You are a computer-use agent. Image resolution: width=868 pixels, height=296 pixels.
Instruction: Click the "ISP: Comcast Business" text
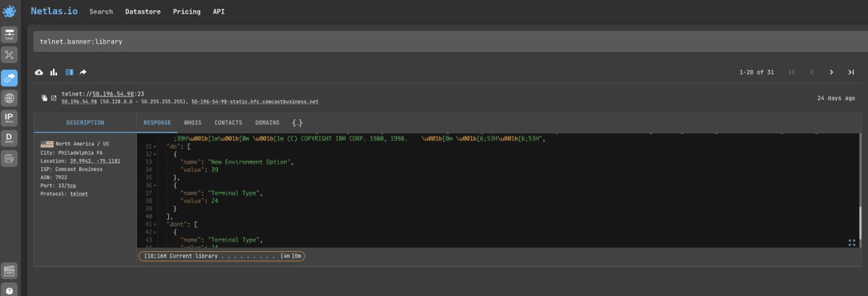pos(71,169)
